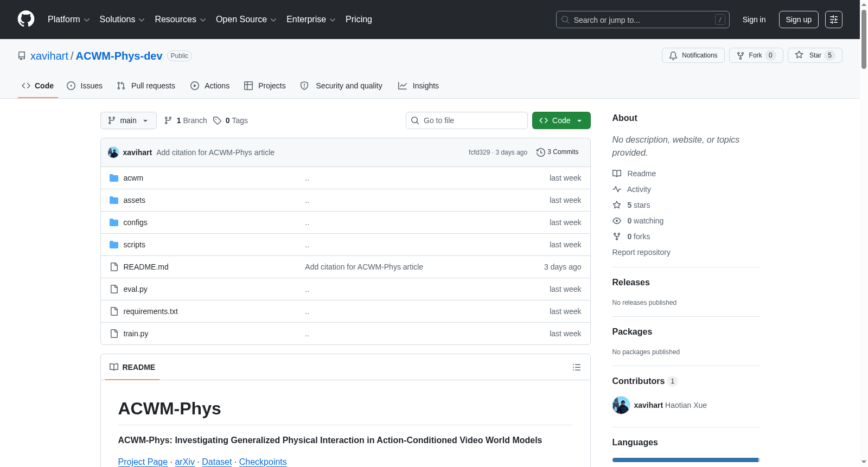Switch to the Pull requests tab
868x467 pixels.
coord(146,86)
